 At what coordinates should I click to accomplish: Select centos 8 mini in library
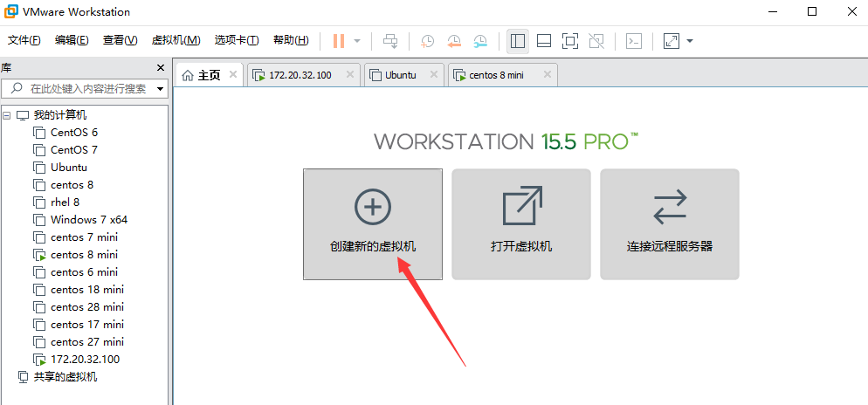pyautogui.click(x=84, y=255)
